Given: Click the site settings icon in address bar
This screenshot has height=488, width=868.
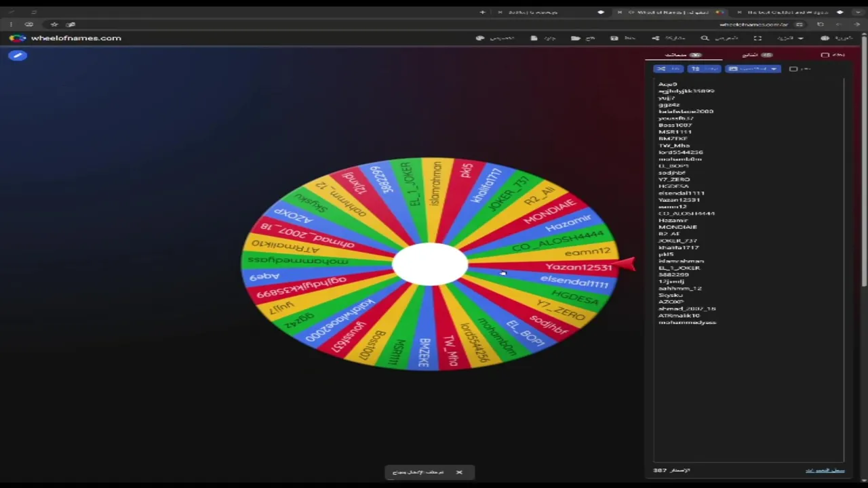Looking at the screenshot, I should (799, 24).
